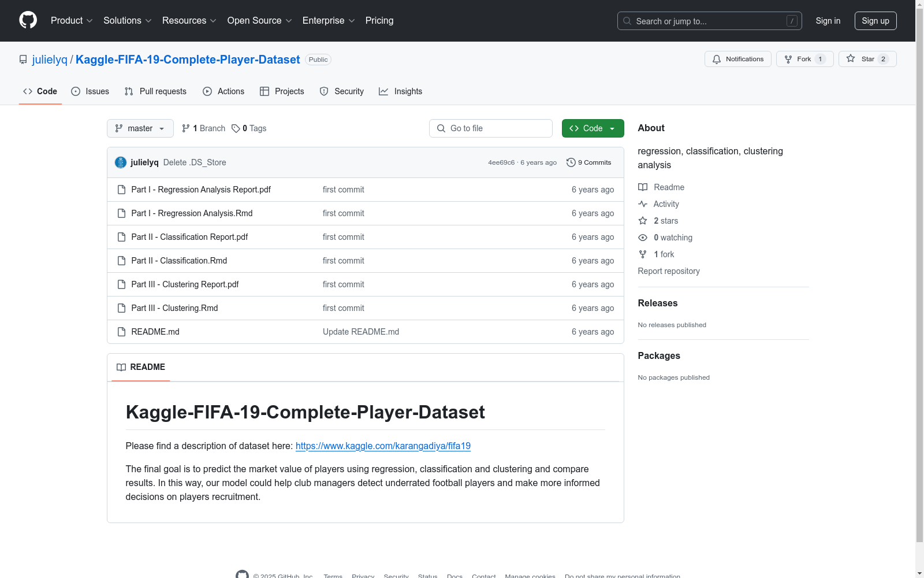The width and height of the screenshot is (924, 578).
Task: Click the book icon in README tab
Action: pos(121,367)
